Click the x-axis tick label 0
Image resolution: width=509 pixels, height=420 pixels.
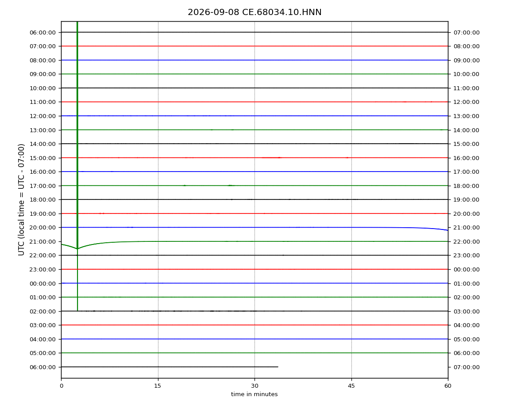click(62, 386)
